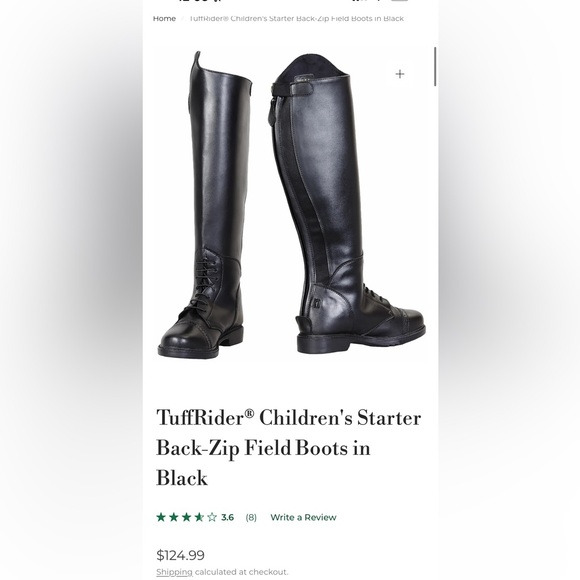The image size is (580, 580).
Task: Select the half-filled fourth rating star
Action: (x=199, y=517)
